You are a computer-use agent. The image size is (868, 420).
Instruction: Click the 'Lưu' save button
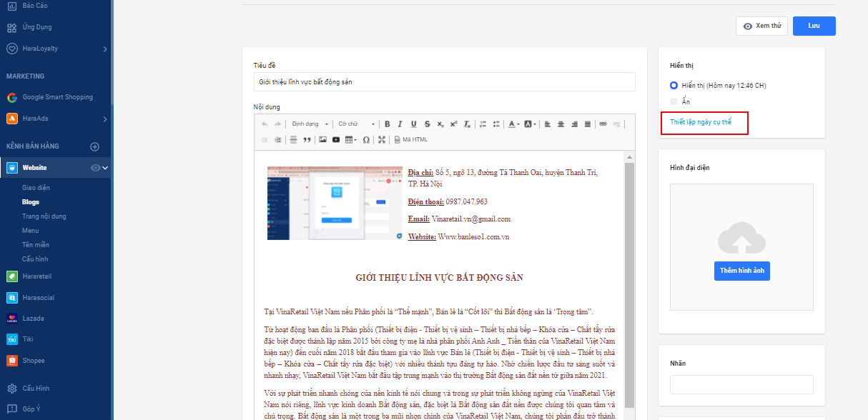click(814, 26)
